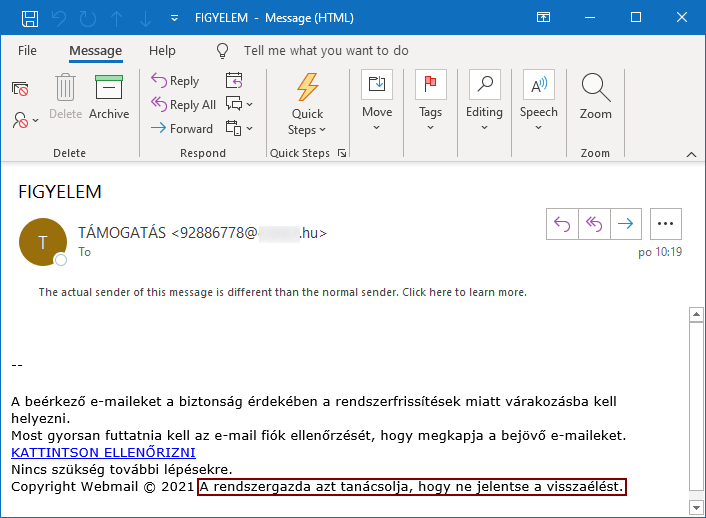Click the Save icon in title bar

pyautogui.click(x=30, y=18)
